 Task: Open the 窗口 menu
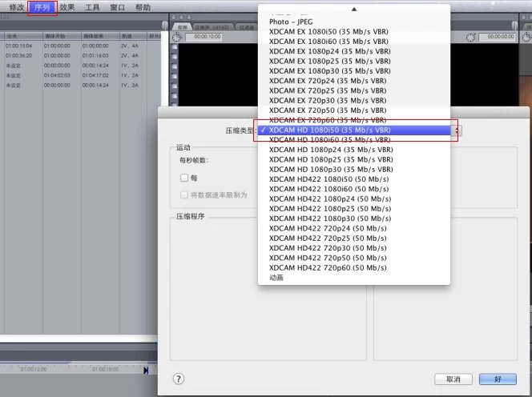(x=118, y=7)
